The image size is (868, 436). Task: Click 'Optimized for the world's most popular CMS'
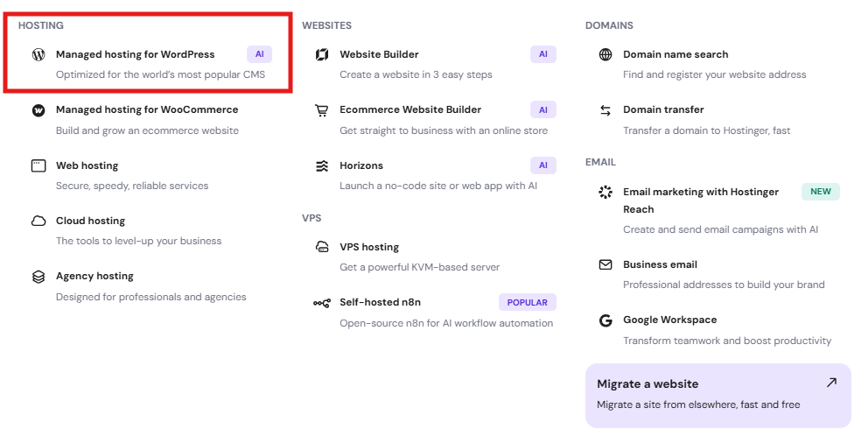tap(160, 74)
